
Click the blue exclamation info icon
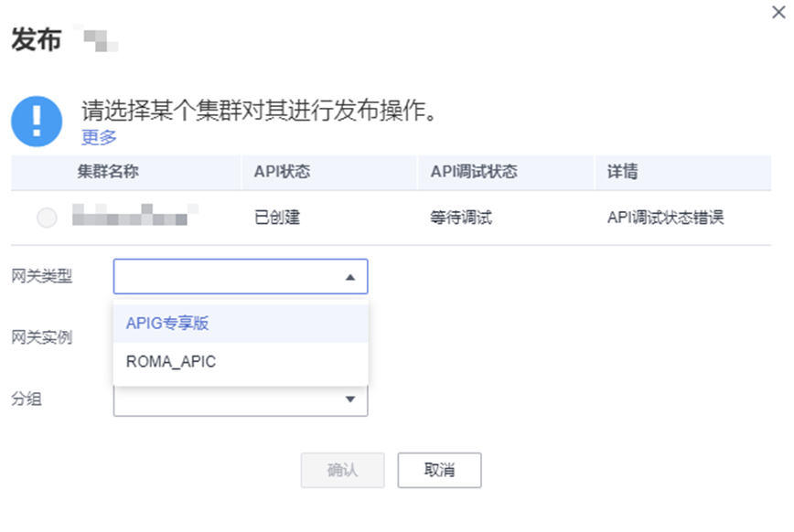point(37,121)
